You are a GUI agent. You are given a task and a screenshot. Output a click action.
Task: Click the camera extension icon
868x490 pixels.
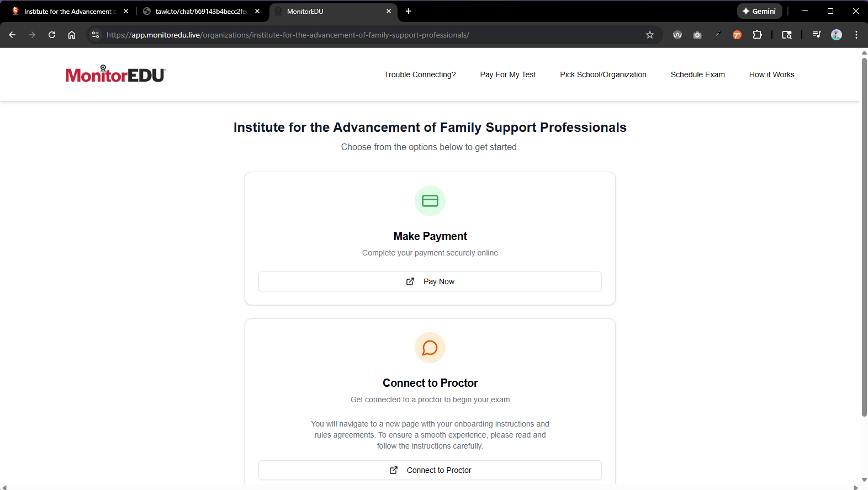697,35
